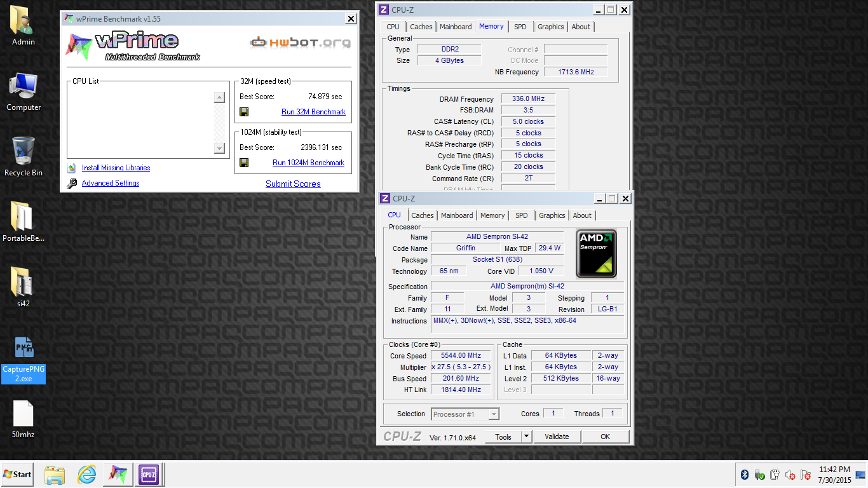Switch to SPD tab in CPU window

pos(522,215)
